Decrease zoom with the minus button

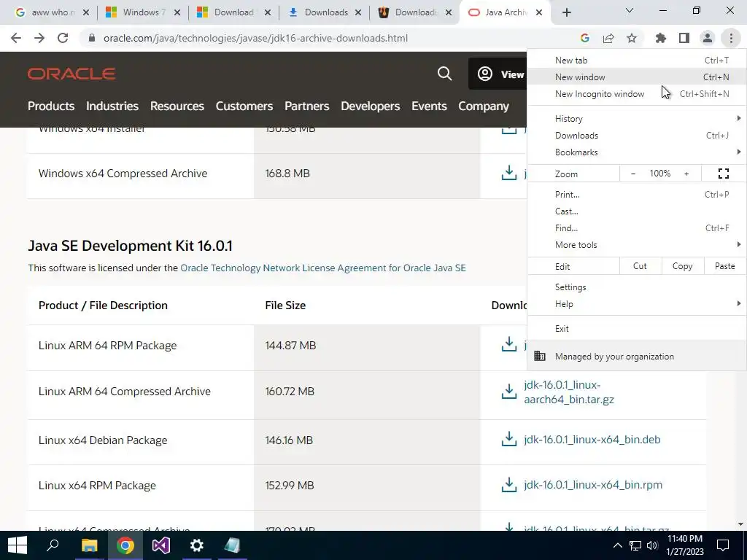tap(633, 174)
